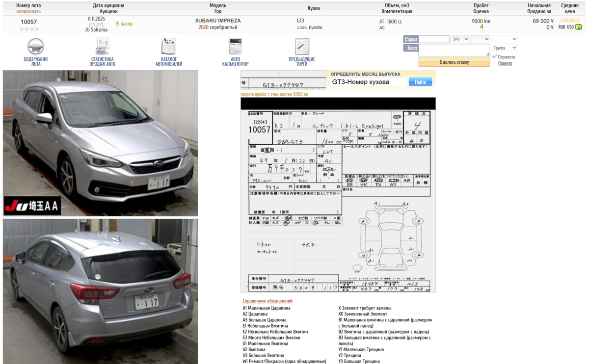589x364 pixels.
Task: Click the GT3 body code text
Action: tap(300, 21)
